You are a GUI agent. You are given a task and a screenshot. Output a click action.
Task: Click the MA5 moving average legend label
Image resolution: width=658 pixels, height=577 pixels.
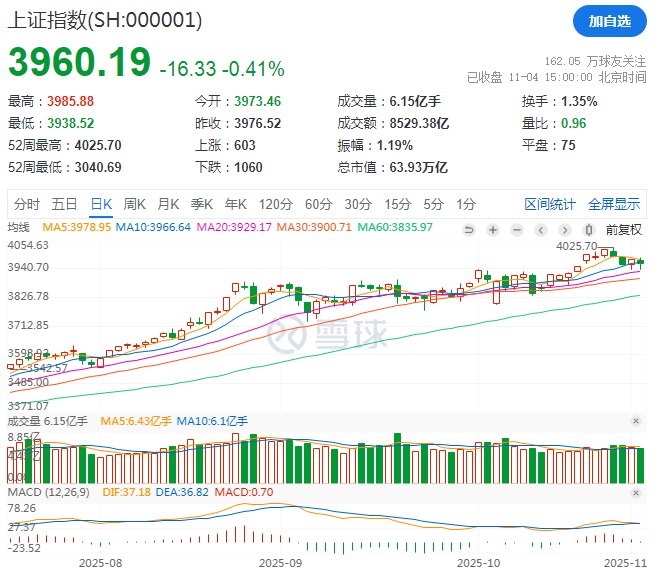click(x=77, y=227)
